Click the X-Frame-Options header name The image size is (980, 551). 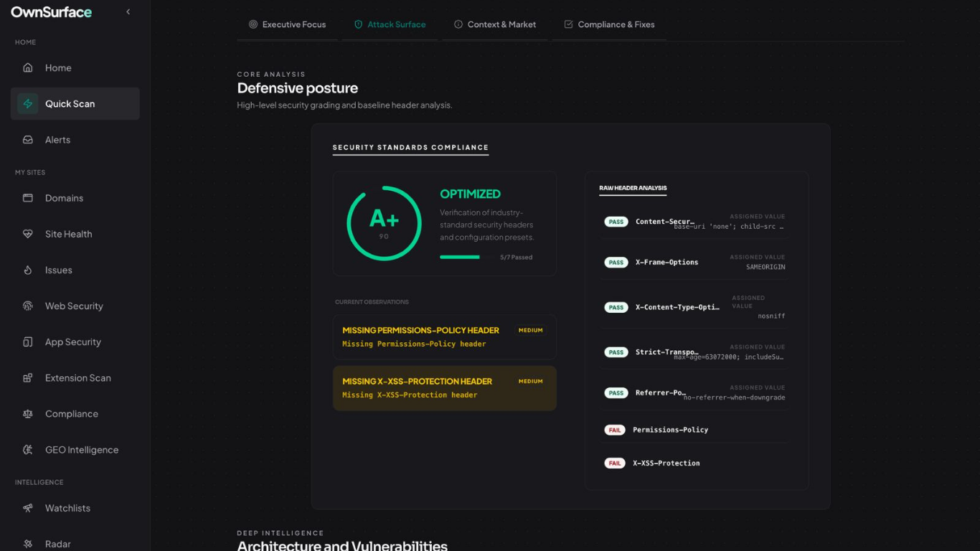(x=666, y=263)
